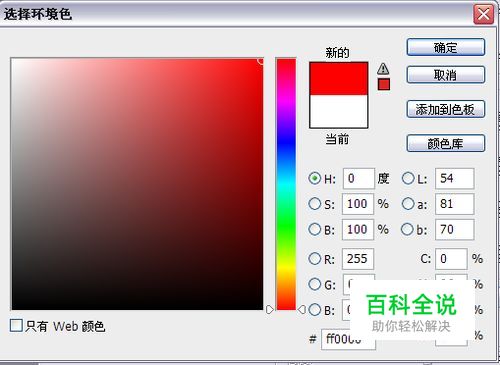Image resolution: width=500 pixels, height=365 pixels.
Task: Click the circular color picker marker
Action: tap(261, 61)
